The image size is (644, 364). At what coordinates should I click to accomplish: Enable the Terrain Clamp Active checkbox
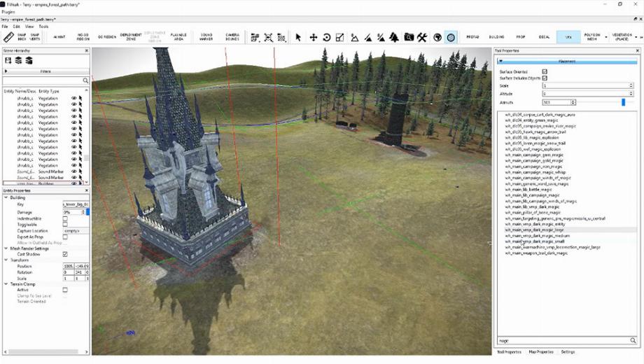[65, 290]
